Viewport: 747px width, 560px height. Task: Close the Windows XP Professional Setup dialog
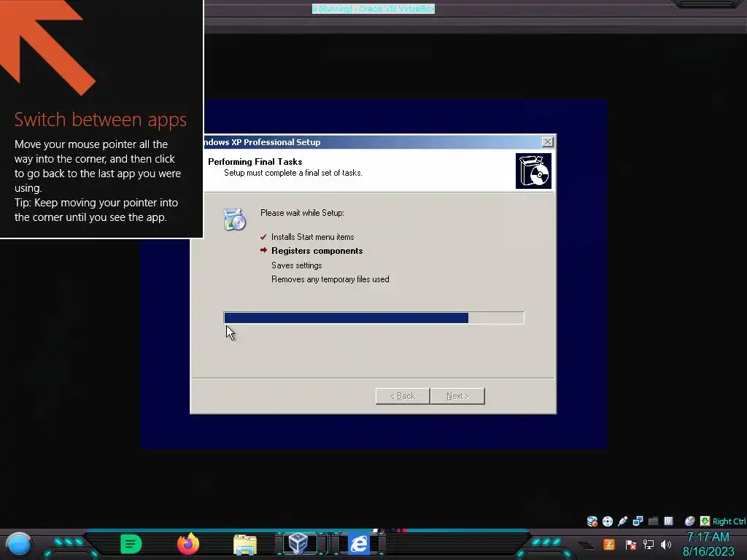click(547, 142)
